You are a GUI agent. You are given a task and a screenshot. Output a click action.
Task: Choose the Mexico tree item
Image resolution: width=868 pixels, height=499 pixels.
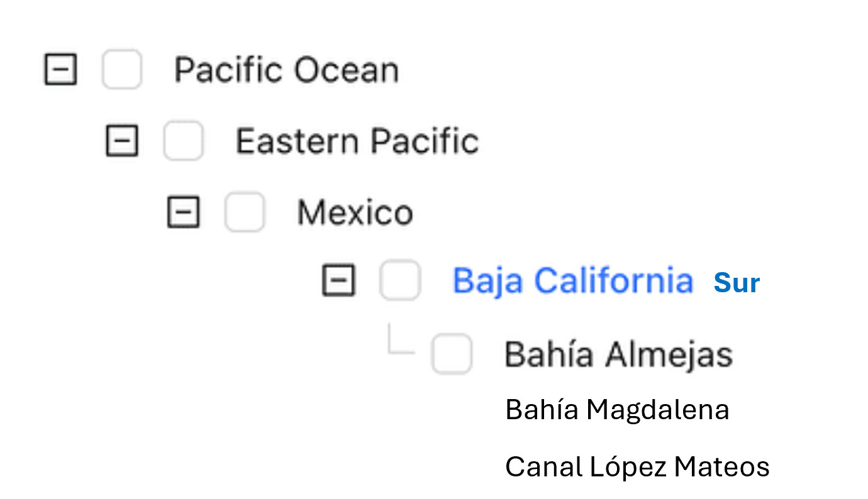(355, 212)
